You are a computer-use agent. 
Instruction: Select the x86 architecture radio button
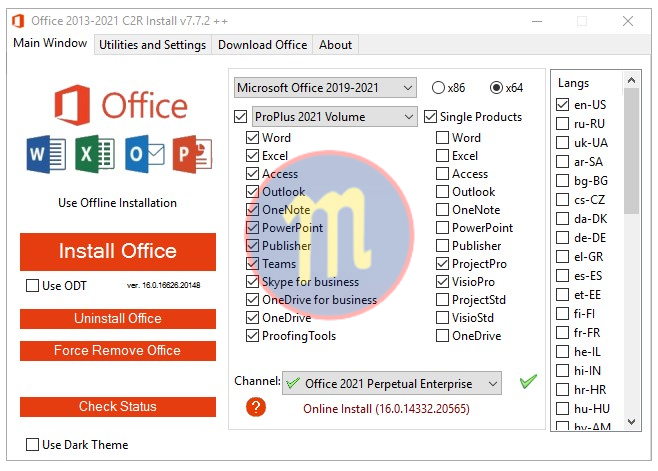438,88
